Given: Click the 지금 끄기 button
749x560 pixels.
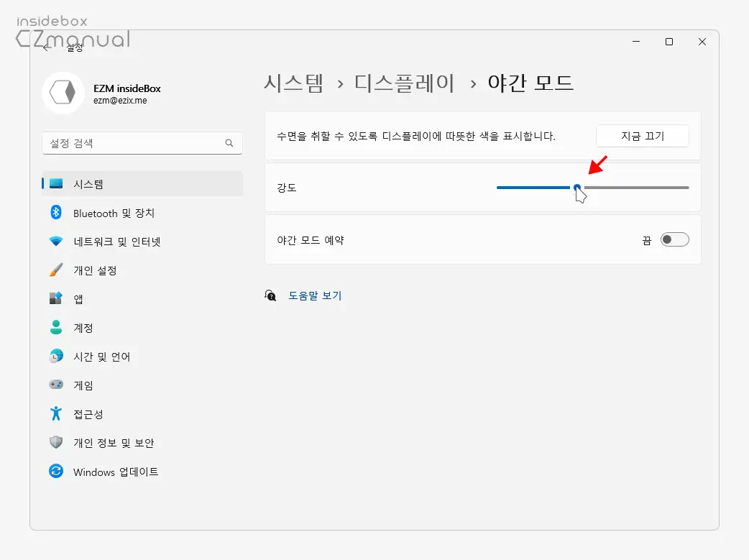Looking at the screenshot, I should click(642, 135).
